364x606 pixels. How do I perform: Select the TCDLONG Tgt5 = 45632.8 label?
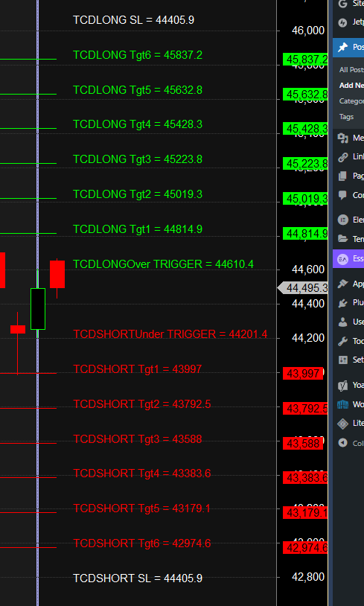138,90
